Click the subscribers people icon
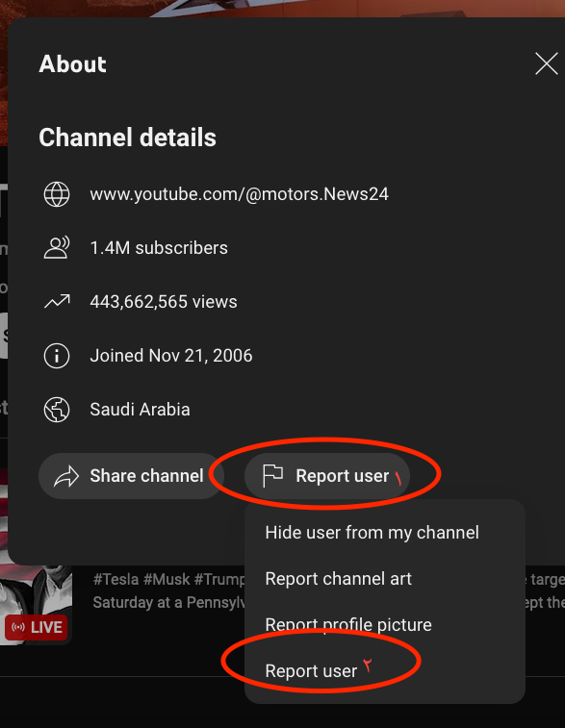 pyautogui.click(x=57, y=248)
